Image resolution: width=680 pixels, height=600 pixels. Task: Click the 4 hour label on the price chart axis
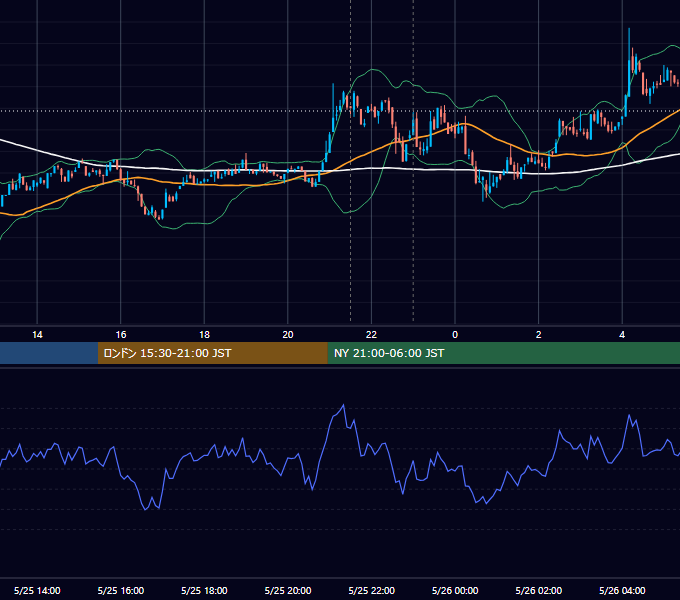(x=622, y=335)
